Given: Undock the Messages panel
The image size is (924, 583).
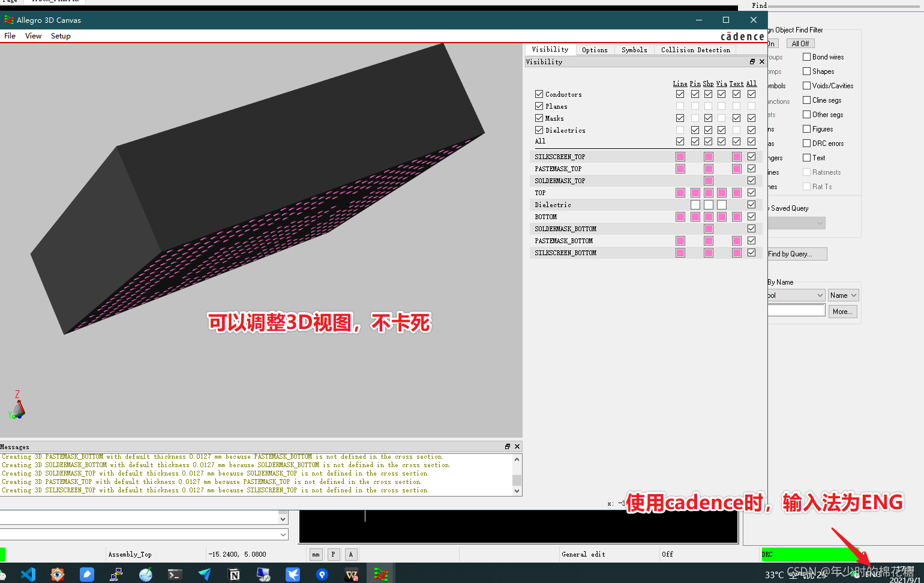Looking at the screenshot, I should point(508,447).
